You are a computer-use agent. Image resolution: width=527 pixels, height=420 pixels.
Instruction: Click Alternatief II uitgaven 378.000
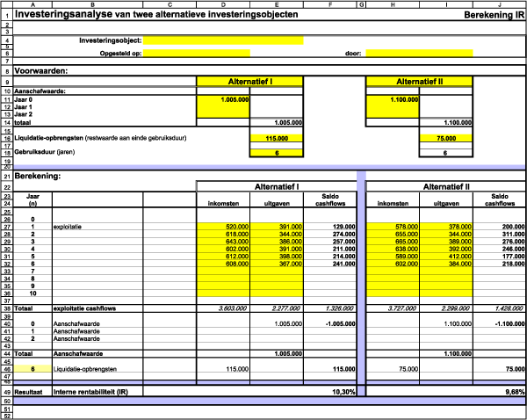coord(446,227)
